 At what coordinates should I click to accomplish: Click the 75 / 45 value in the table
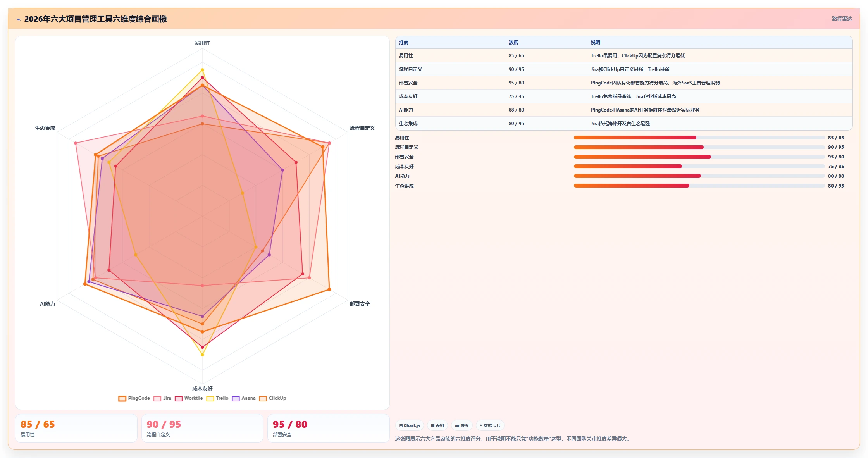coord(516,96)
